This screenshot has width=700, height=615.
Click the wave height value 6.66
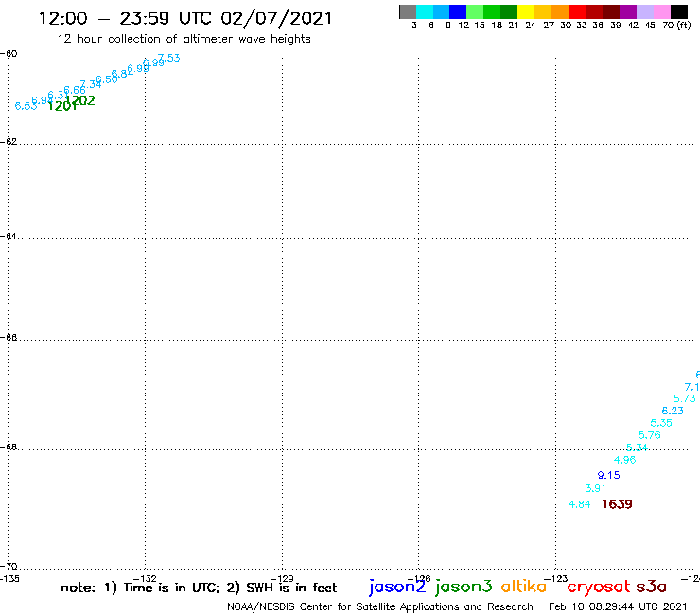(x=75, y=90)
